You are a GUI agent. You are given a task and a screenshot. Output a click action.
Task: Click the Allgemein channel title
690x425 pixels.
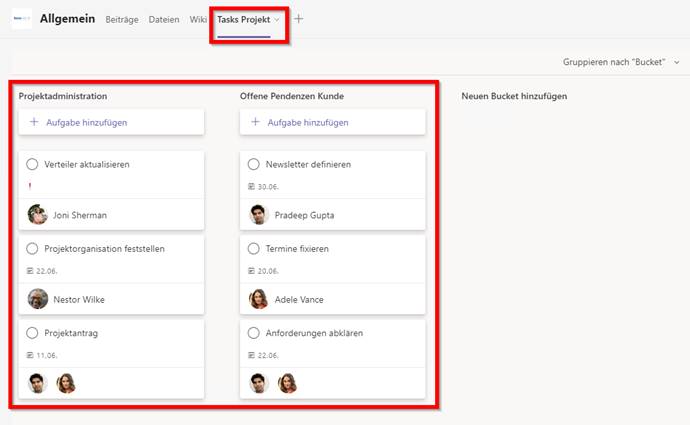coord(67,18)
